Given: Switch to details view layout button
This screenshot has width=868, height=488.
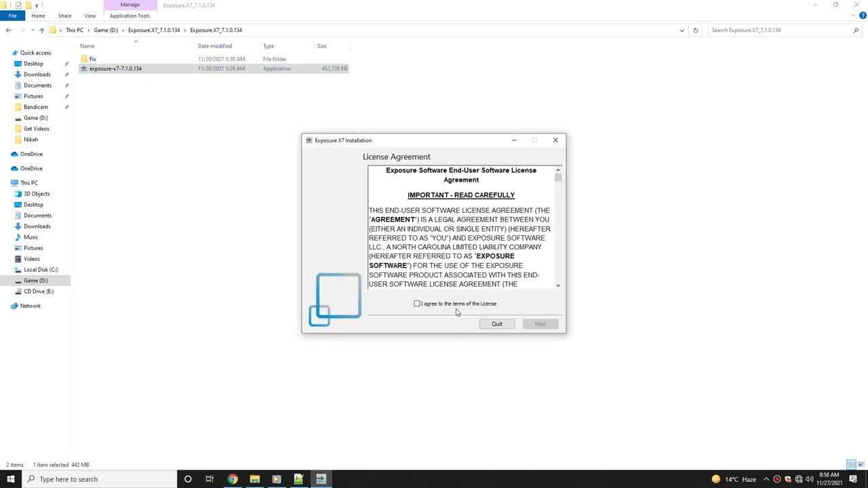Looking at the screenshot, I should (x=851, y=465).
